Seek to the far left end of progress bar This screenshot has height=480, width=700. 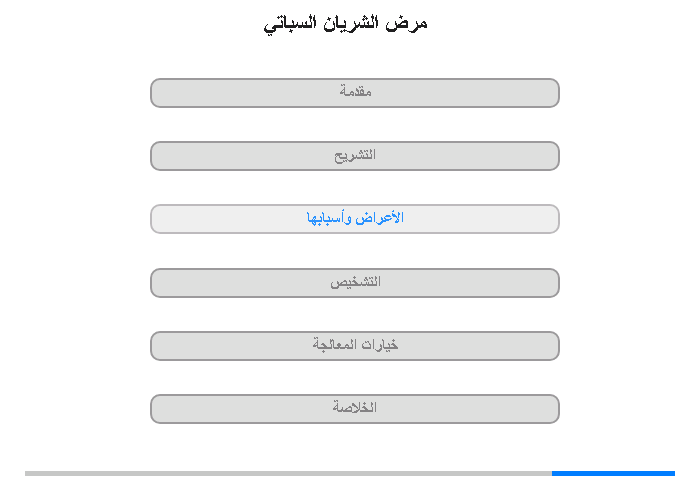coord(26,473)
